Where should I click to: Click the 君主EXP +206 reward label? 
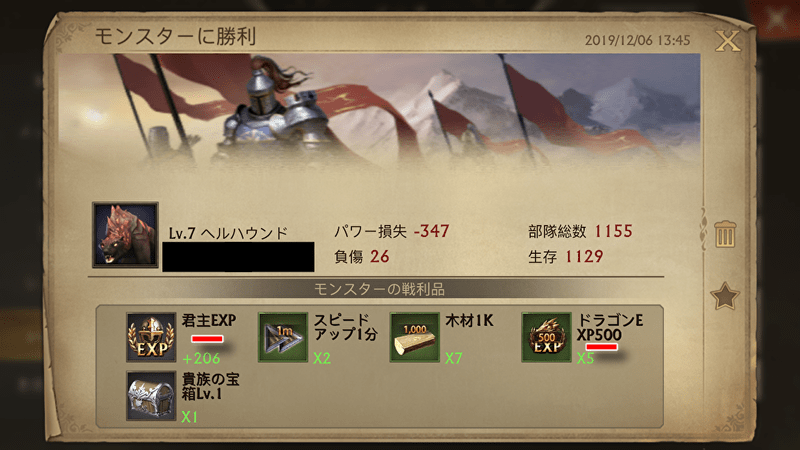coord(209,338)
